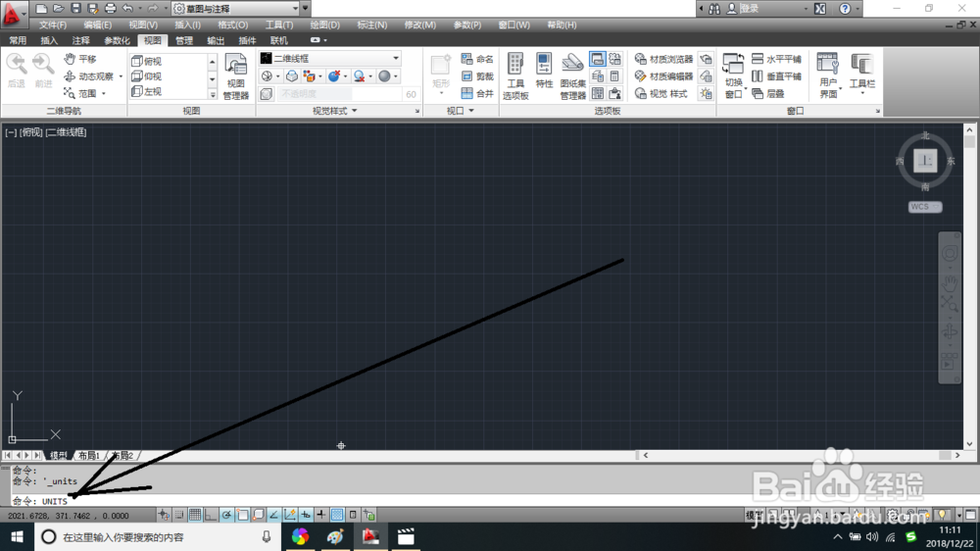
Task: Open the 文件(F) menu
Action: click(x=53, y=25)
